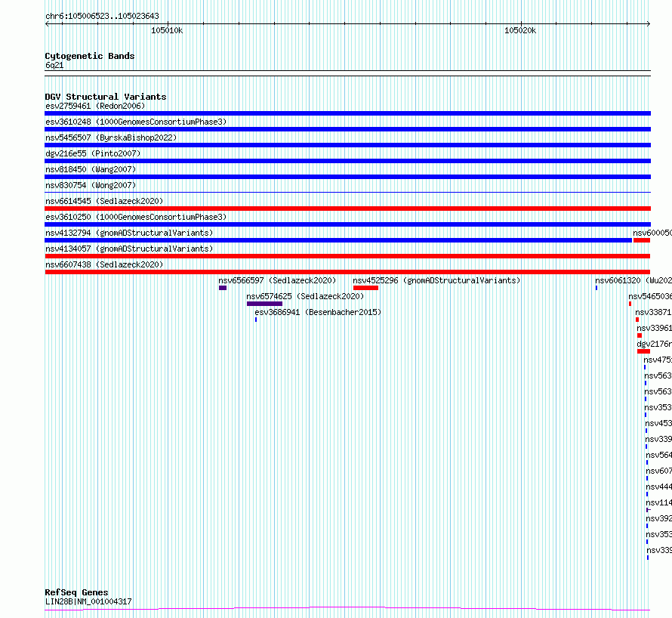Select esv3610250 (1000GenomesConsortiumPhase3) label
This screenshot has height=618, width=672.
(136, 217)
